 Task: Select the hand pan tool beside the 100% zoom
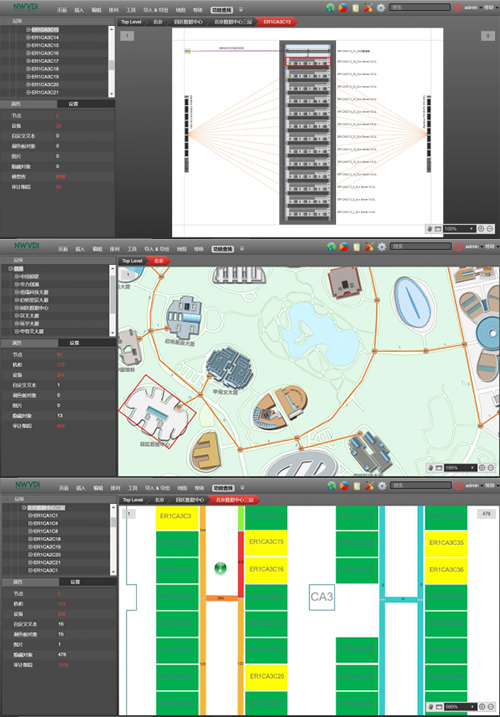point(430,229)
